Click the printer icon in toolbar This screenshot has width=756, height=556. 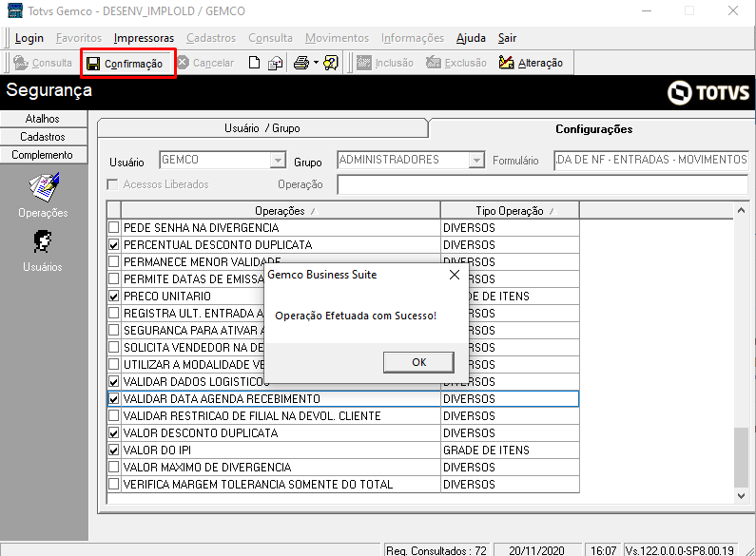(301, 63)
